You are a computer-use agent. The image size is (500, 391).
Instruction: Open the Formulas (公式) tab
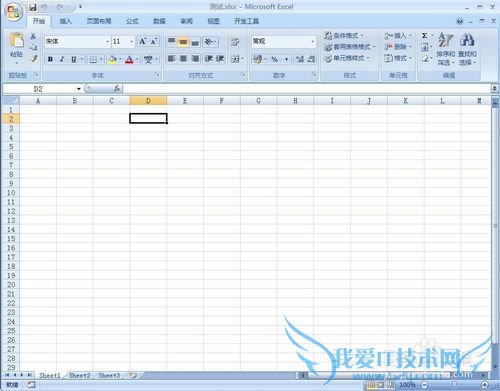pos(132,21)
